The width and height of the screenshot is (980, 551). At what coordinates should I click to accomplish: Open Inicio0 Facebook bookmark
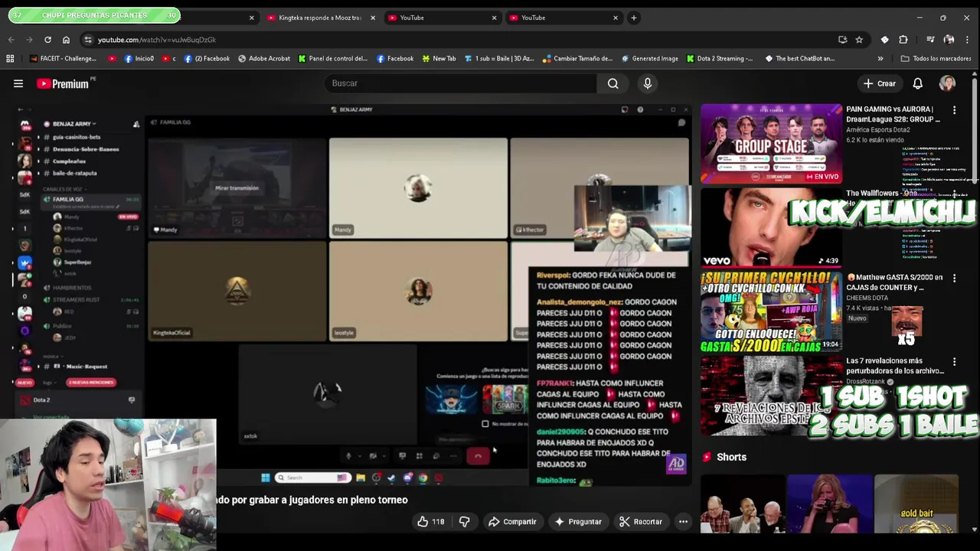pyautogui.click(x=139, y=58)
